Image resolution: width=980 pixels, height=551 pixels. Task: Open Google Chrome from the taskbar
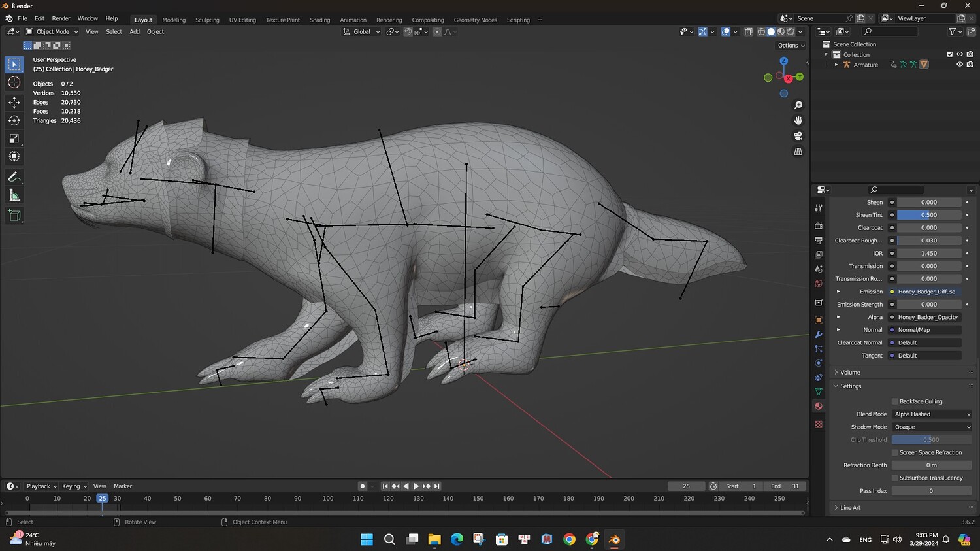(x=570, y=539)
